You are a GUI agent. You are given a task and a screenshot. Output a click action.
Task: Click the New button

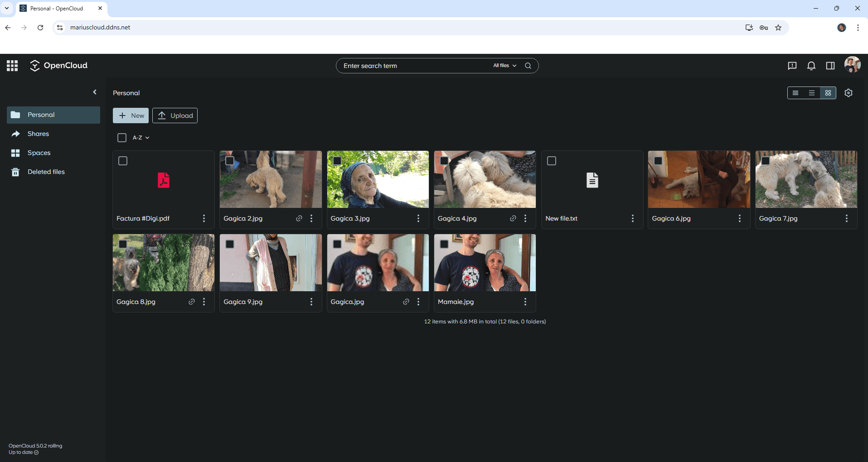click(x=131, y=115)
